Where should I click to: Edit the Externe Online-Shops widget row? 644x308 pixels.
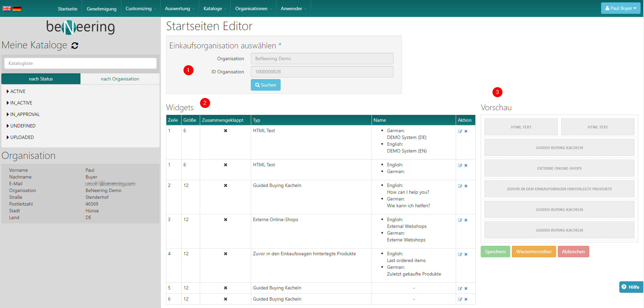tap(460, 220)
